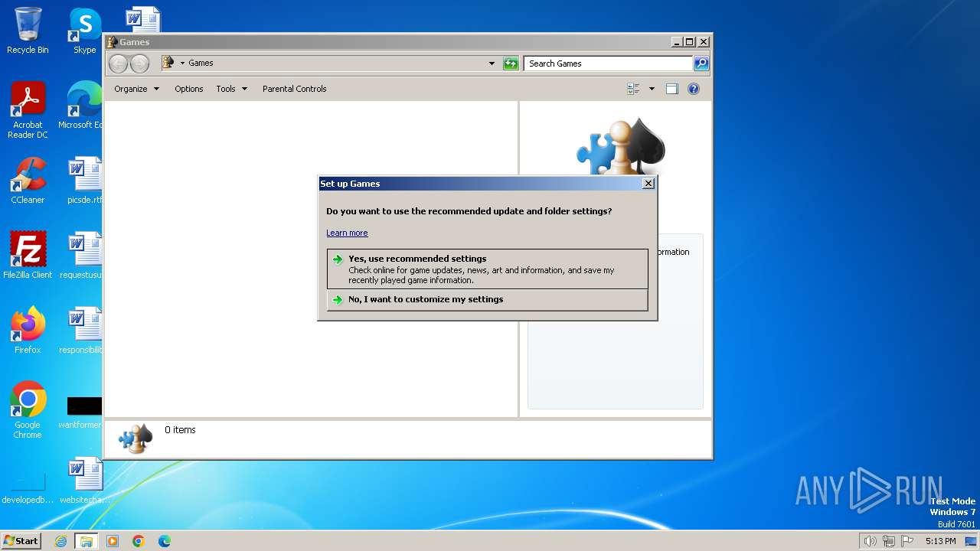This screenshot has width=980, height=551.
Task: Click the games icon in details pane
Action: pos(136,439)
